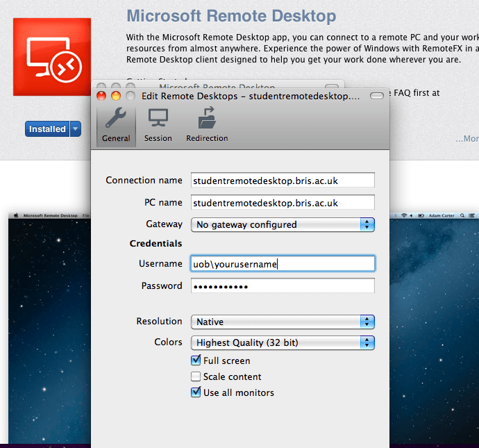479x448 pixels.
Task: Click the toolbar toggle pill in title bar
Action: (377, 96)
